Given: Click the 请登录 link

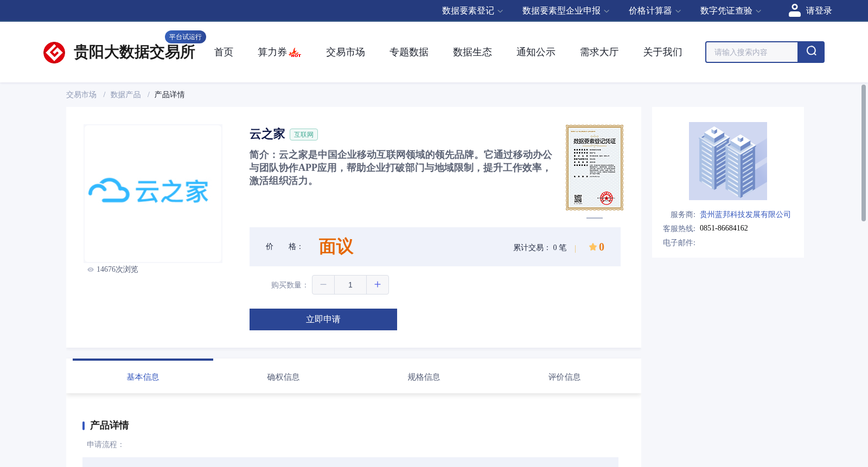Looking at the screenshot, I should click(819, 11).
